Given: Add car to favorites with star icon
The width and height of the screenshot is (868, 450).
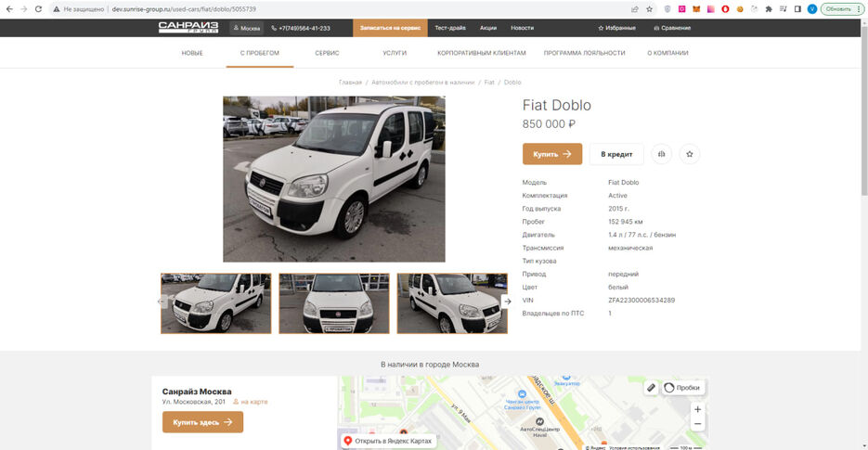Looking at the screenshot, I should coord(690,154).
